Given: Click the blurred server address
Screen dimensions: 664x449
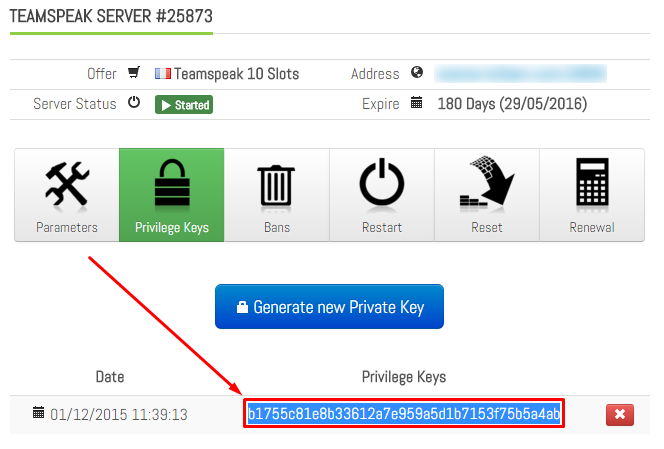Looking at the screenshot, I should (520, 74).
